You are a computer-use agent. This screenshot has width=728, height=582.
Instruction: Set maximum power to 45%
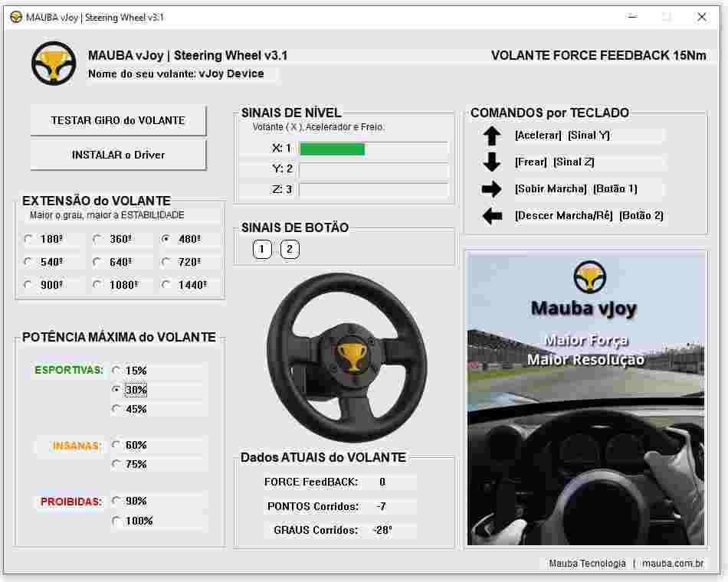[x=130, y=409]
